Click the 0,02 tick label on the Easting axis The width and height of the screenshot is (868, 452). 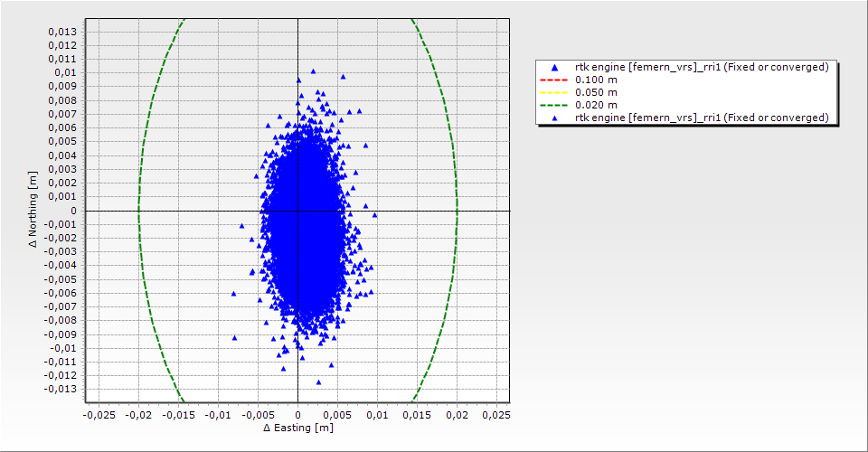coord(457,415)
